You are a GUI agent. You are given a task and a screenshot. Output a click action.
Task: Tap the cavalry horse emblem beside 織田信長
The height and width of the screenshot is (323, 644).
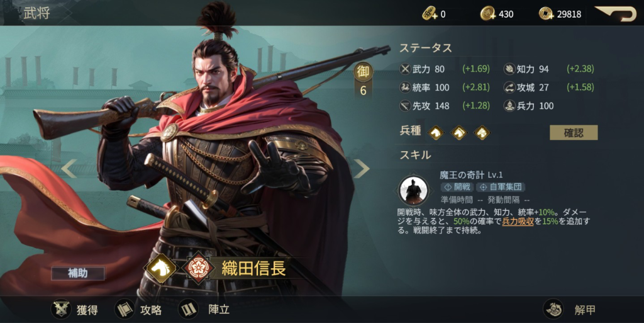[160, 268]
